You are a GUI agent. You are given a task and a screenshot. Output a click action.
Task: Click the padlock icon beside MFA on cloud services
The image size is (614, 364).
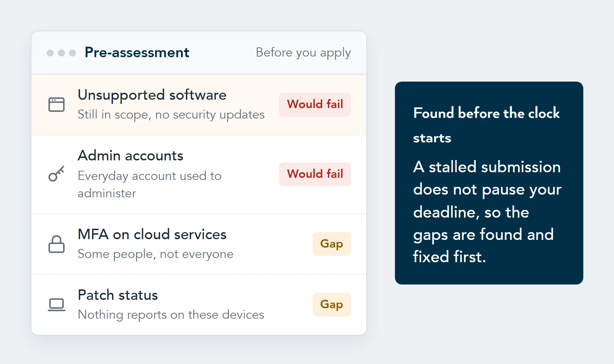click(x=57, y=244)
